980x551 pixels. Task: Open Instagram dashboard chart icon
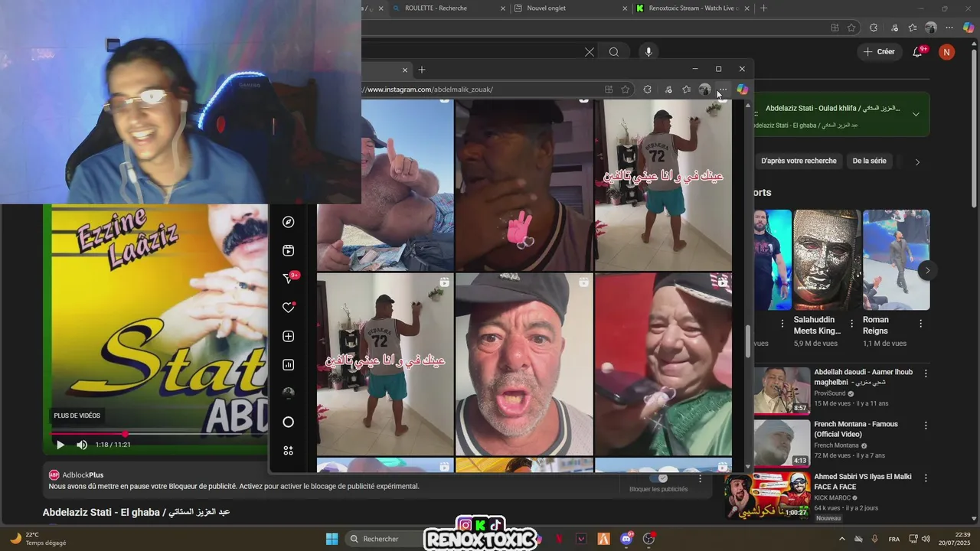coord(289,365)
